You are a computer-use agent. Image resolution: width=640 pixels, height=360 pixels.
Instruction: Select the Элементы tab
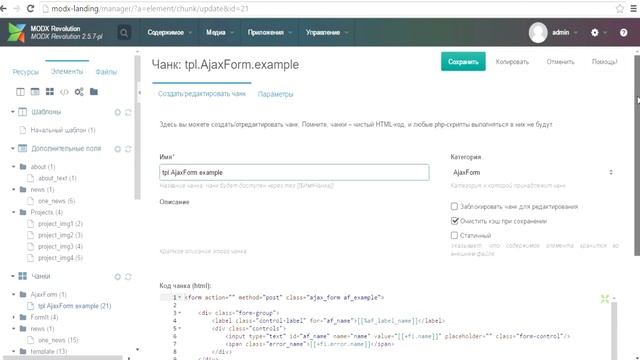(x=67, y=71)
